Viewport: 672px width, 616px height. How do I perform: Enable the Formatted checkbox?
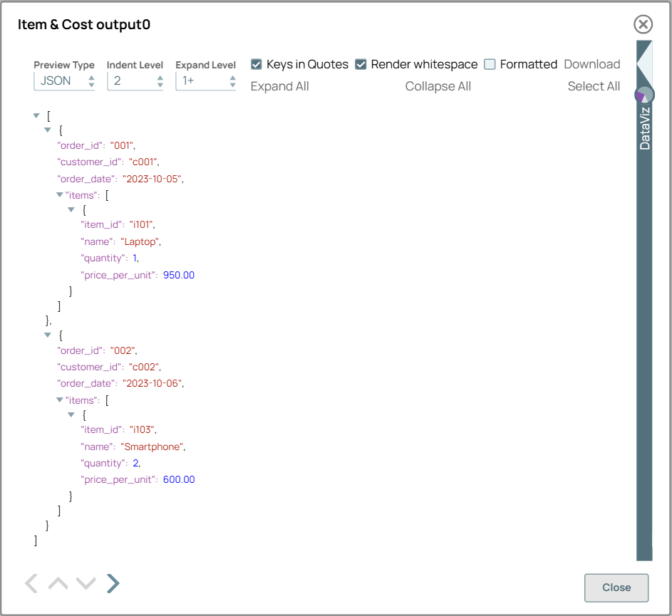490,64
